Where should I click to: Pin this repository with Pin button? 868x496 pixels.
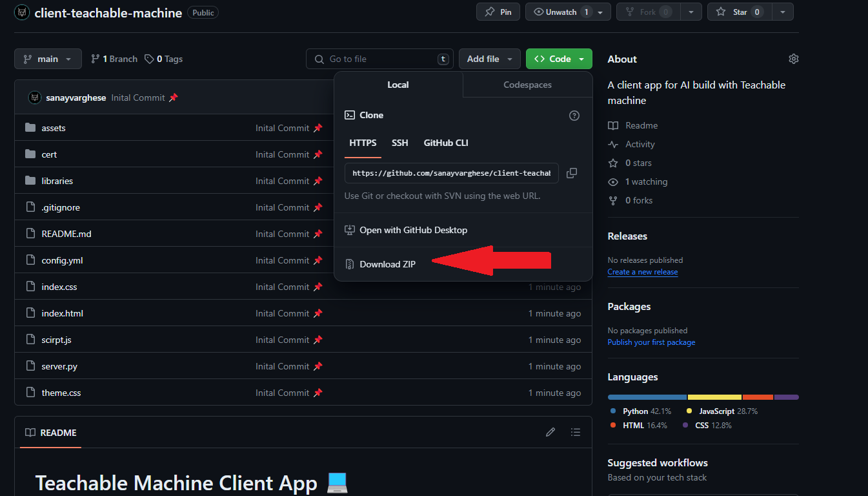498,12
